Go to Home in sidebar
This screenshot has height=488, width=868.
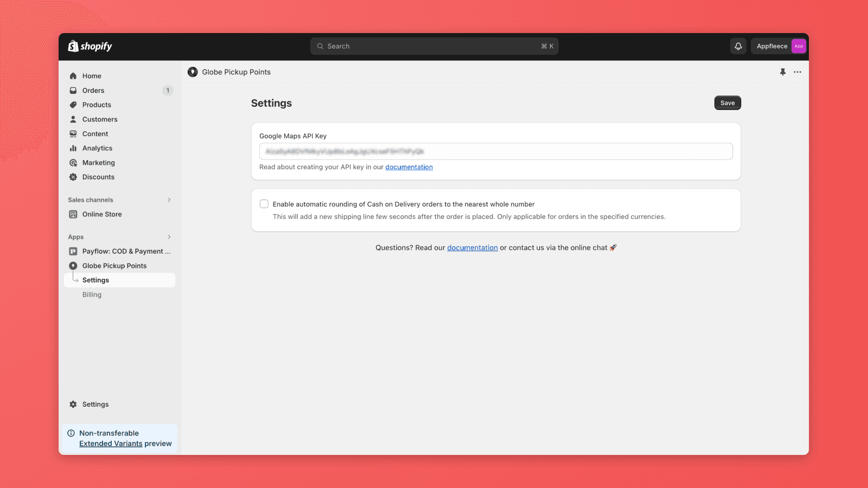click(x=119, y=76)
